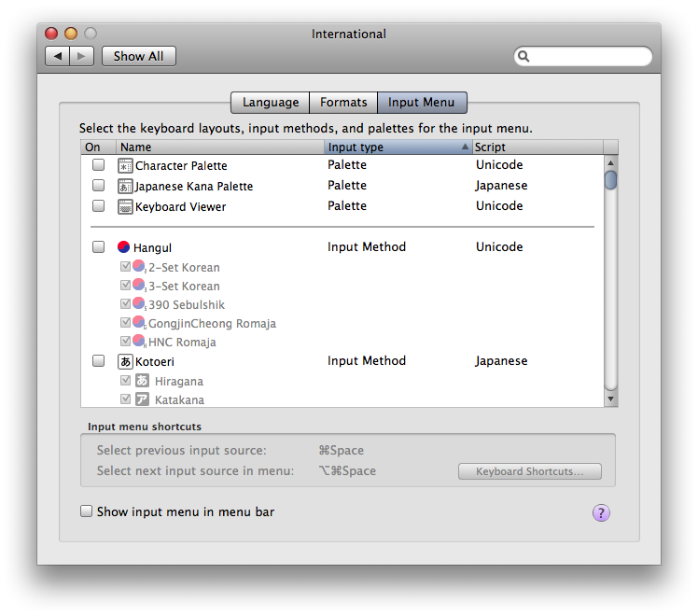Go forward with the right arrow button
Screen dimensions: 698x616
[81, 56]
